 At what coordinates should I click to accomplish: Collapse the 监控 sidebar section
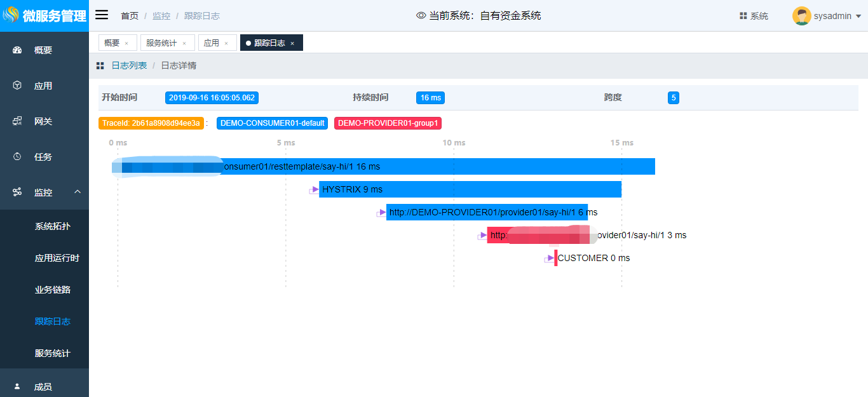tap(78, 192)
